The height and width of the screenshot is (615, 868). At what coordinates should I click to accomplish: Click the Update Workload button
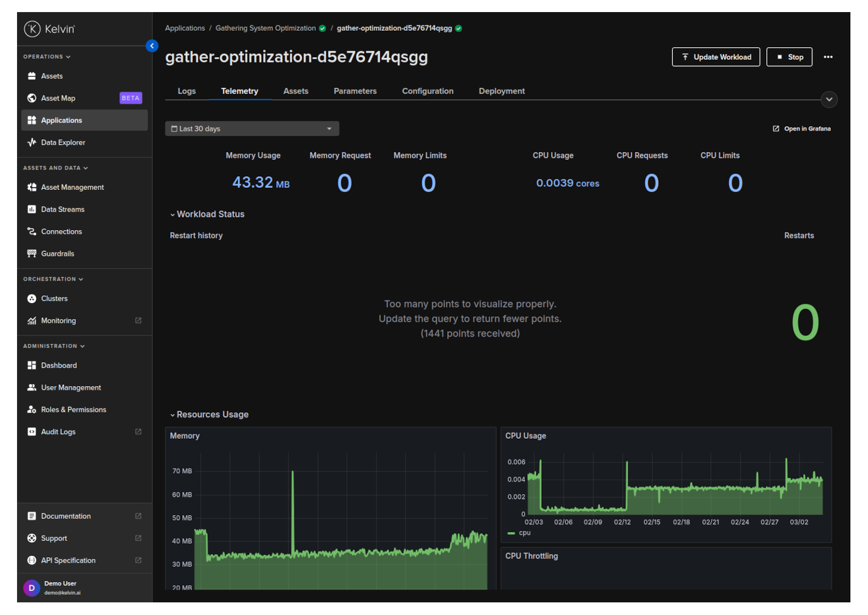point(716,57)
